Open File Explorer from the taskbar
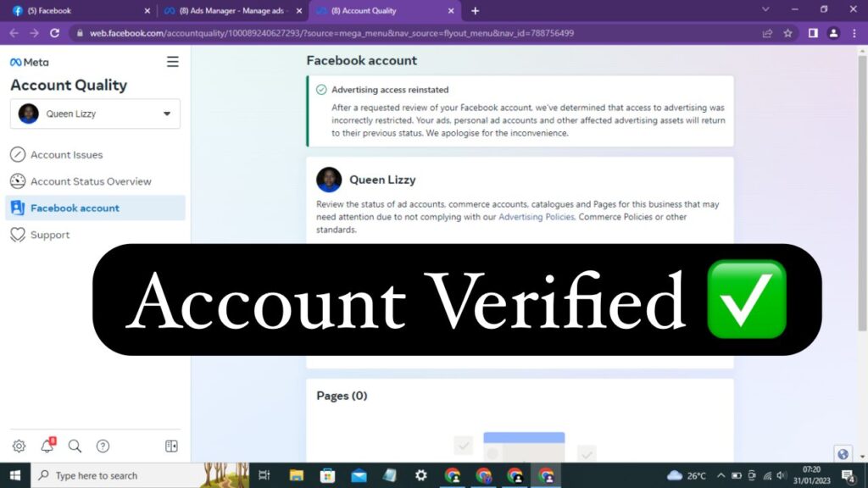This screenshot has width=868, height=488. (x=296, y=475)
